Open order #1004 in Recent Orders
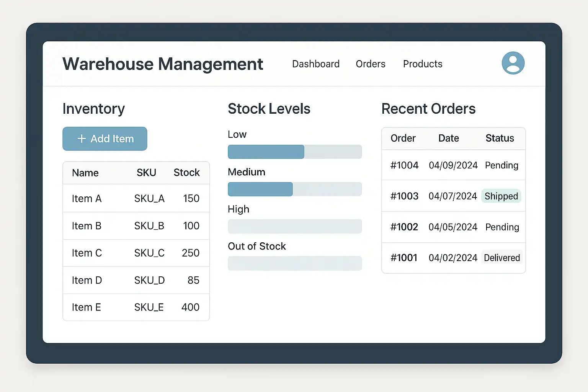The height and width of the screenshot is (392, 588). click(x=404, y=165)
